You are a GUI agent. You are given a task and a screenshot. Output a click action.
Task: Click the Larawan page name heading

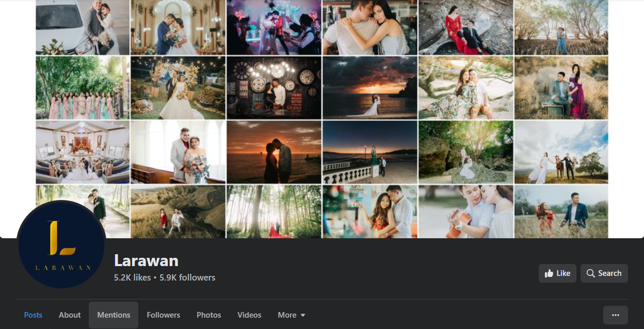(146, 260)
